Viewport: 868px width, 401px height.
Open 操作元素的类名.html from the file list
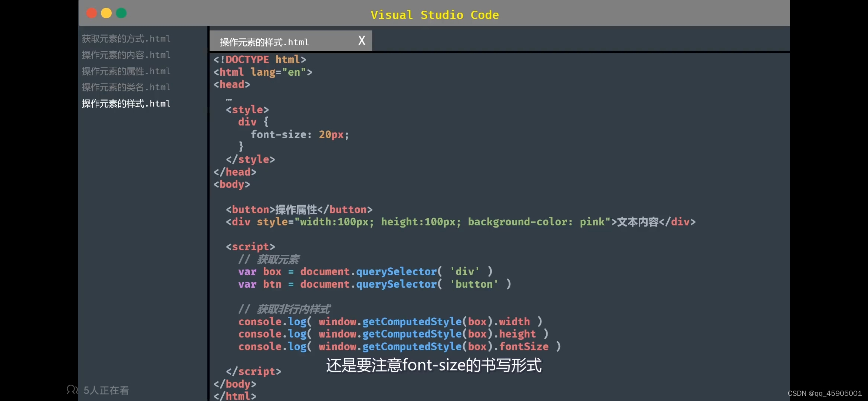click(126, 87)
